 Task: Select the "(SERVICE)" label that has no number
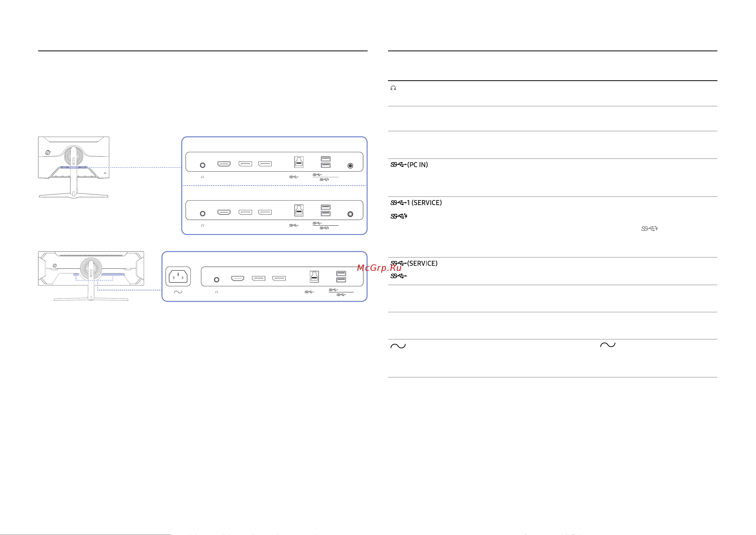point(423,263)
